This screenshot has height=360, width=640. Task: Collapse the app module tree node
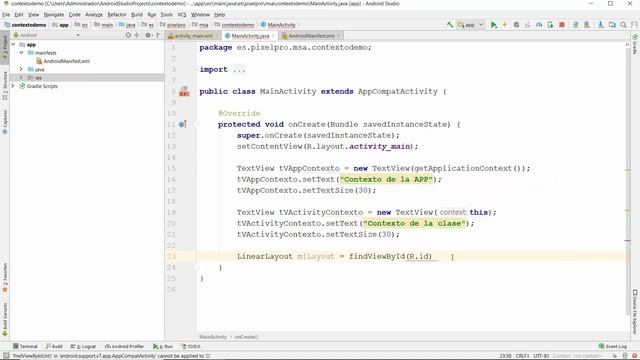coord(13,44)
